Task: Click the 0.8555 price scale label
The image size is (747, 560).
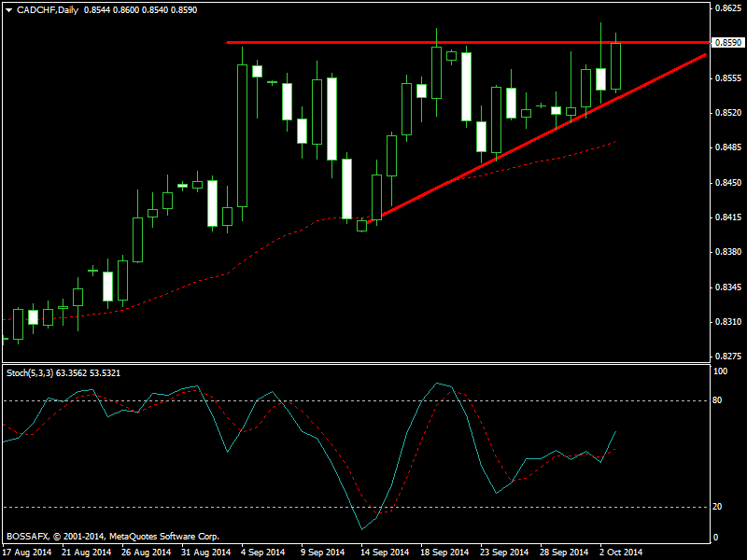Action: click(728, 78)
